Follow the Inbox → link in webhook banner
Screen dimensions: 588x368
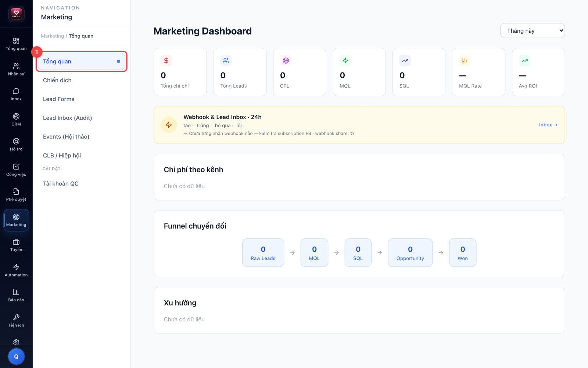[548, 125]
